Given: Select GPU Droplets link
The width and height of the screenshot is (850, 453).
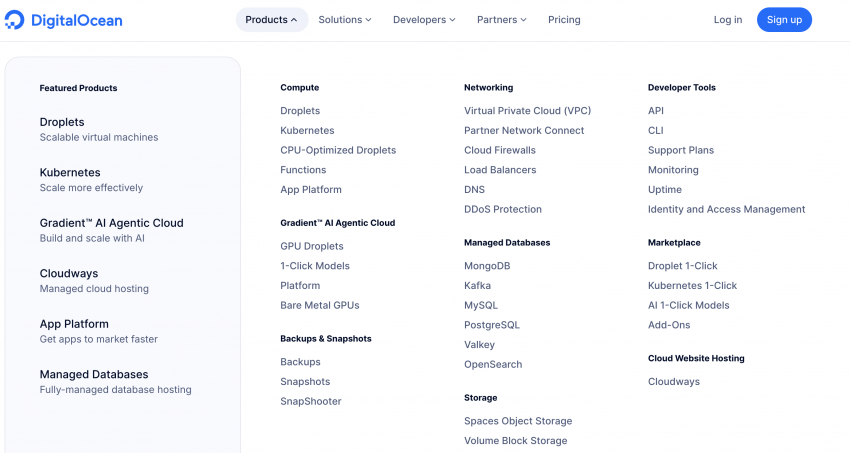Looking at the screenshot, I should pyautogui.click(x=311, y=246).
